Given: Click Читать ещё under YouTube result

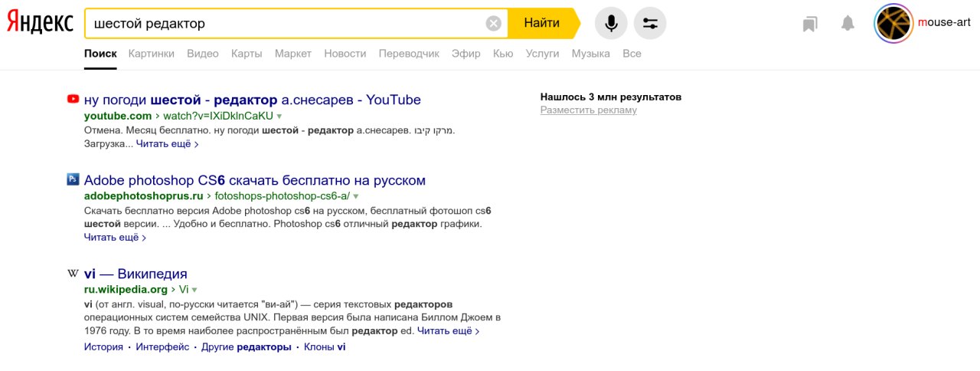Looking at the screenshot, I should [x=168, y=143].
